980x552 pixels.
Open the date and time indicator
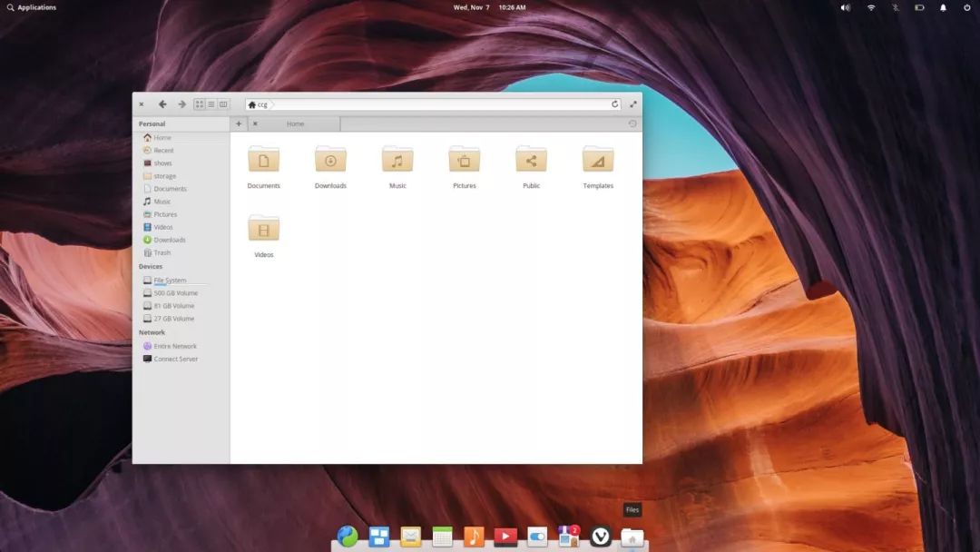(489, 7)
